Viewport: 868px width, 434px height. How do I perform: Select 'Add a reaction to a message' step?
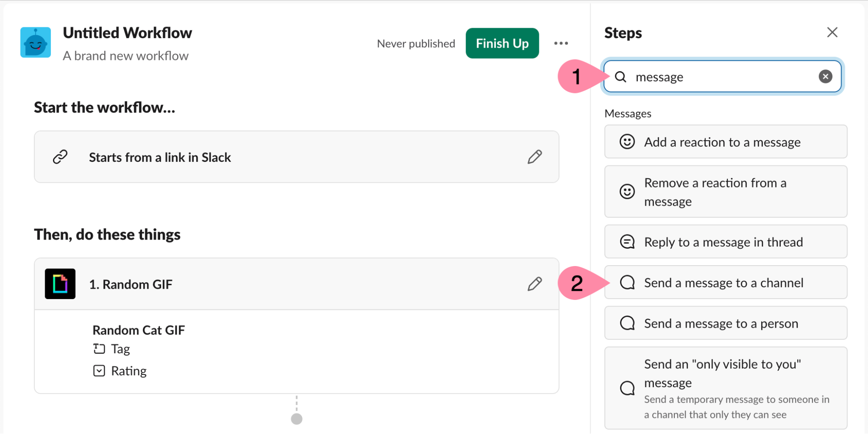coord(725,142)
